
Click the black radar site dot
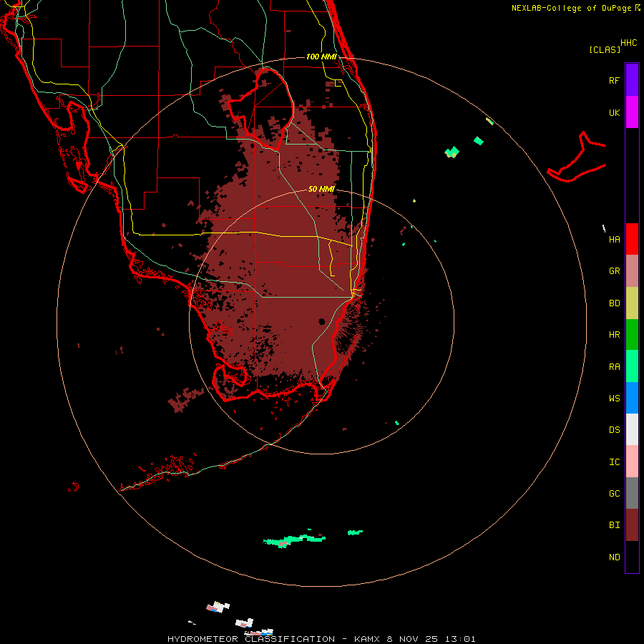(321, 321)
